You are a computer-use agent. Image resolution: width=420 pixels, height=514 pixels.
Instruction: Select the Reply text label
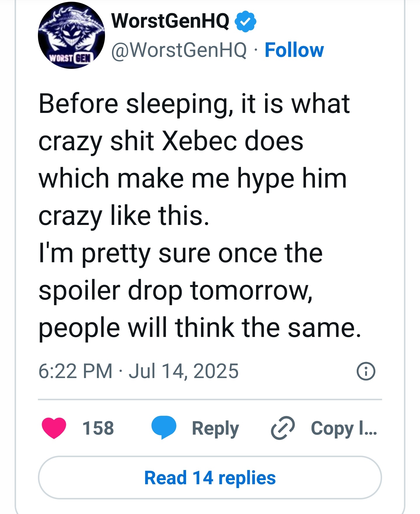click(x=215, y=429)
